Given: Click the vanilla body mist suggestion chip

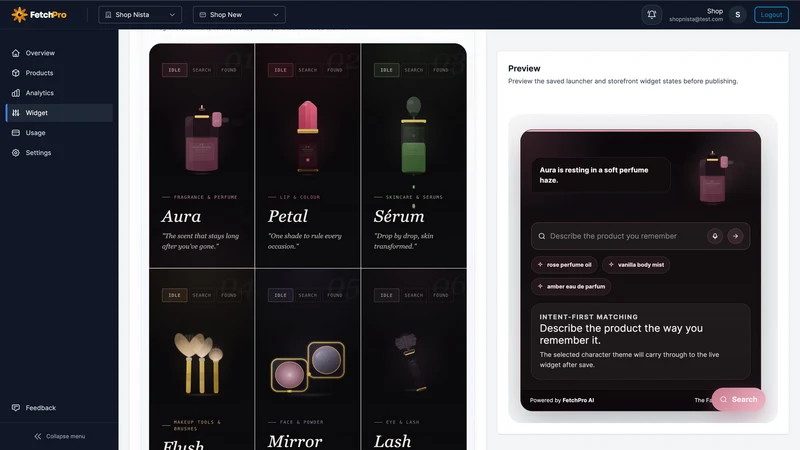Looking at the screenshot, I should point(636,265).
